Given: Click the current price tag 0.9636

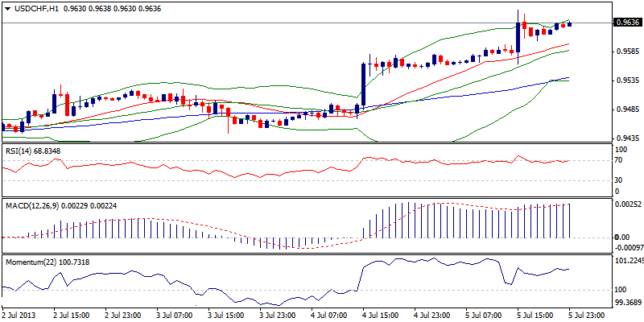Looking at the screenshot, I should point(627,23).
